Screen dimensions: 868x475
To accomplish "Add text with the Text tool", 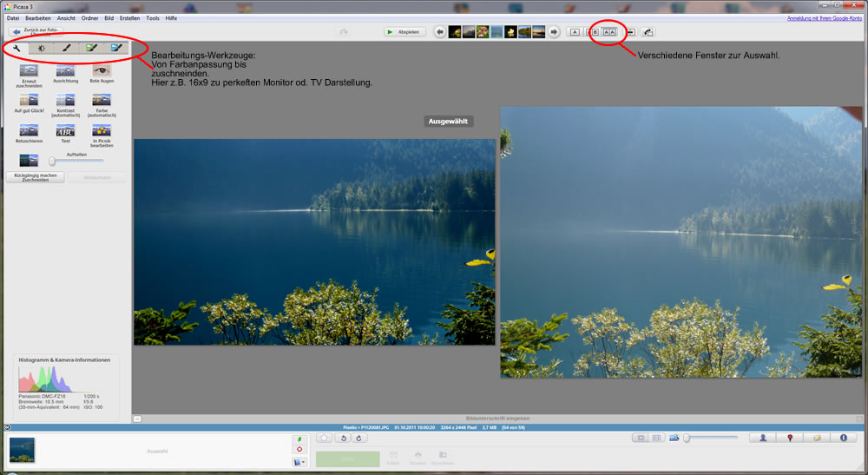I will click(x=65, y=130).
